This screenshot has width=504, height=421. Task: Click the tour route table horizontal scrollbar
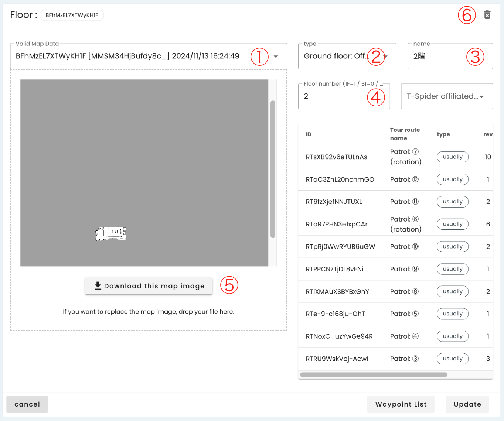[x=374, y=375]
